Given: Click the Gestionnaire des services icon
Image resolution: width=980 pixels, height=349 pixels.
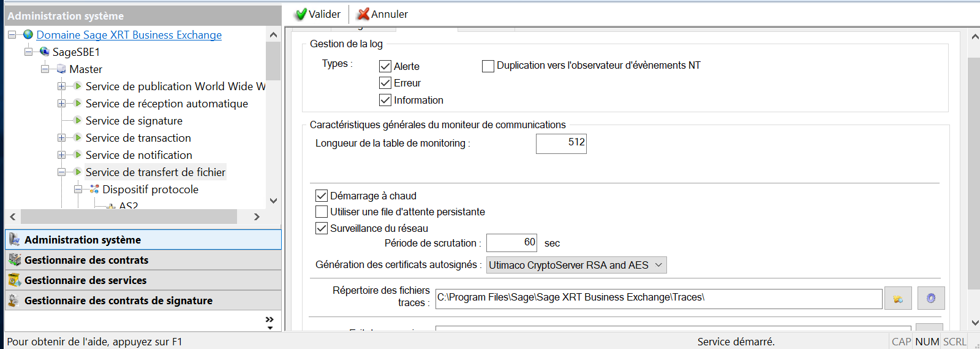Looking at the screenshot, I should tap(15, 280).
